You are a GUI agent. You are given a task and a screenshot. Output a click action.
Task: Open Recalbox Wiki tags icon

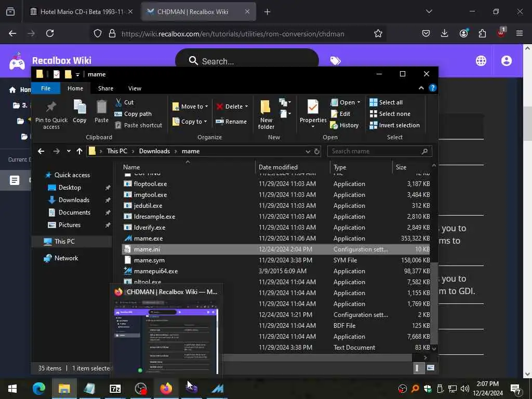coord(335,61)
